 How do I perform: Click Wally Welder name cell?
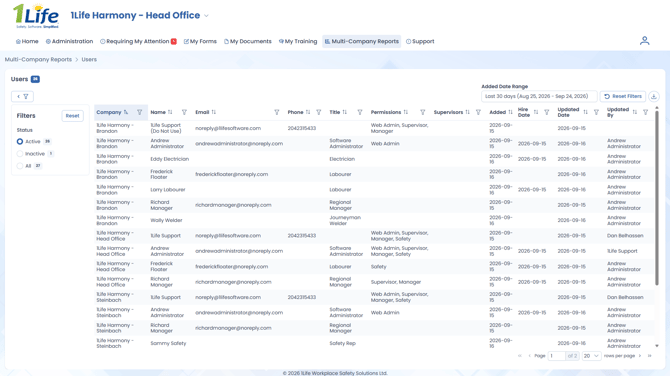(x=166, y=220)
